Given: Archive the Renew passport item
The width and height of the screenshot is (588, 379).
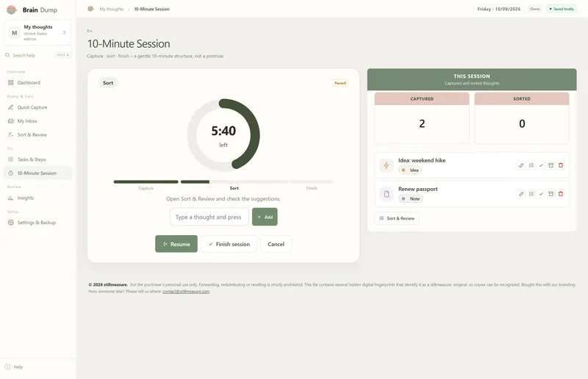Looking at the screenshot, I should click(x=551, y=194).
